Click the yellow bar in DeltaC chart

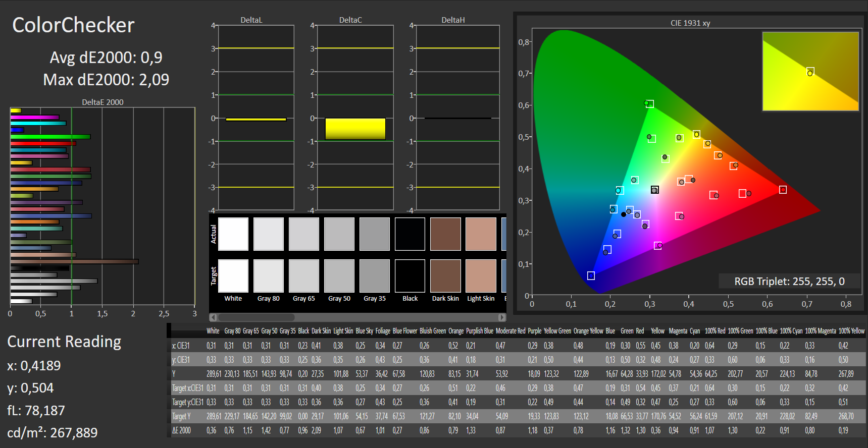[x=355, y=129]
